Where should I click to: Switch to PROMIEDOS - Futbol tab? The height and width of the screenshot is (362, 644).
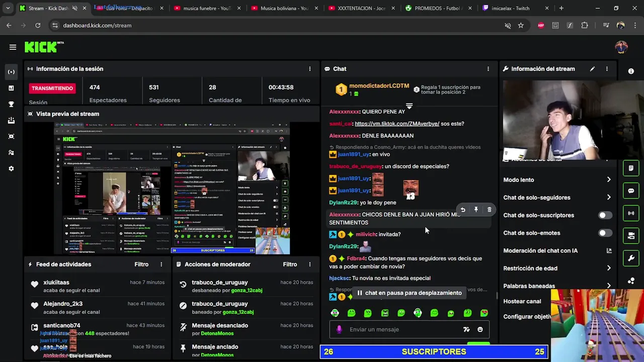[438, 9]
